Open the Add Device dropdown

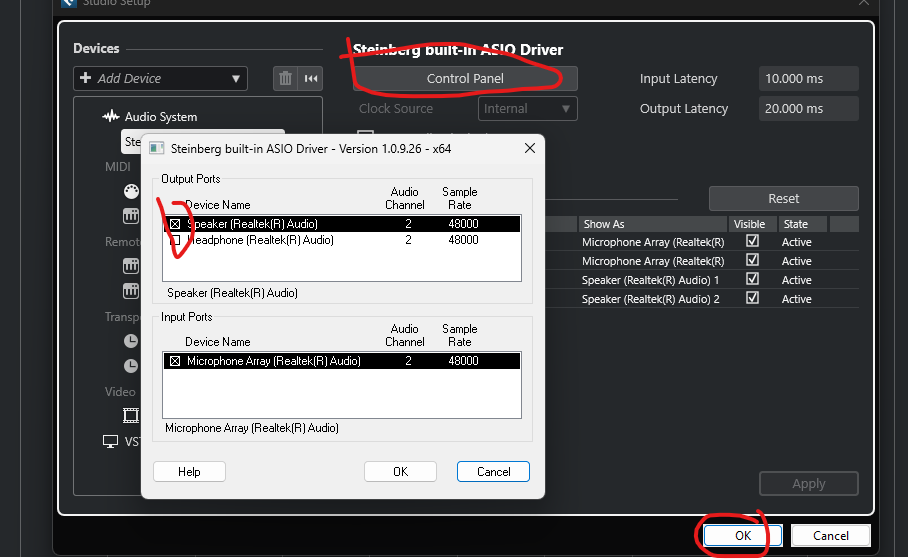coord(160,78)
